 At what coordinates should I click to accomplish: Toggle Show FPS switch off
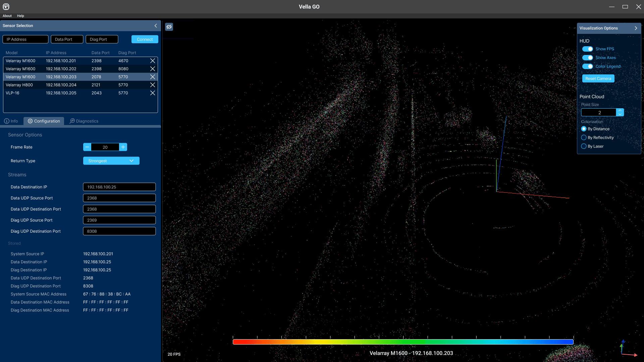[587, 49]
